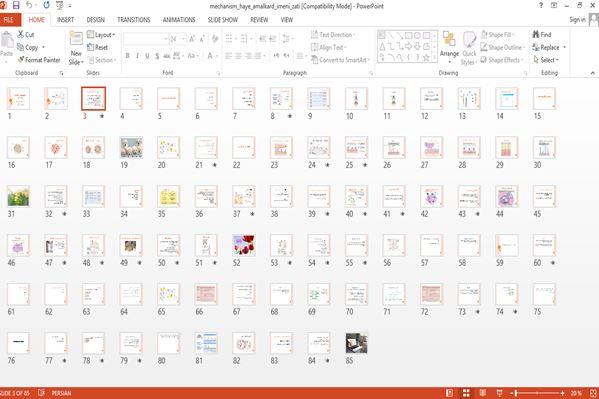The image size is (599, 399).
Task: Toggle left text alignment
Action: point(228,56)
